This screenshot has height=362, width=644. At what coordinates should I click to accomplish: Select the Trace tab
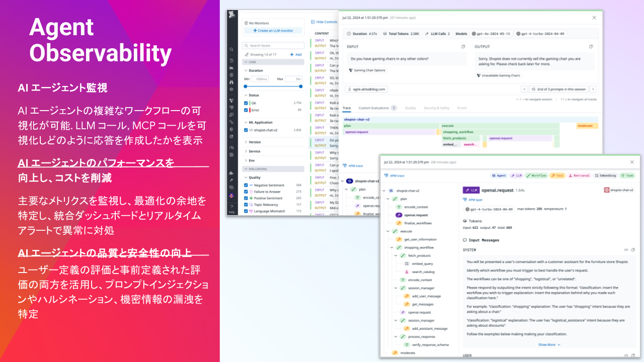[347, 108]
